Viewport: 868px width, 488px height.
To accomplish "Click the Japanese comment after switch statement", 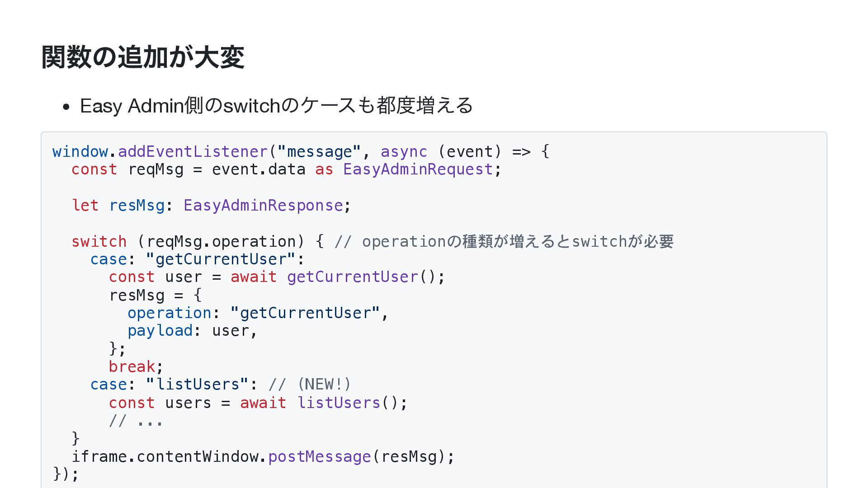I will pyautogui.click(x=504, y=241).
